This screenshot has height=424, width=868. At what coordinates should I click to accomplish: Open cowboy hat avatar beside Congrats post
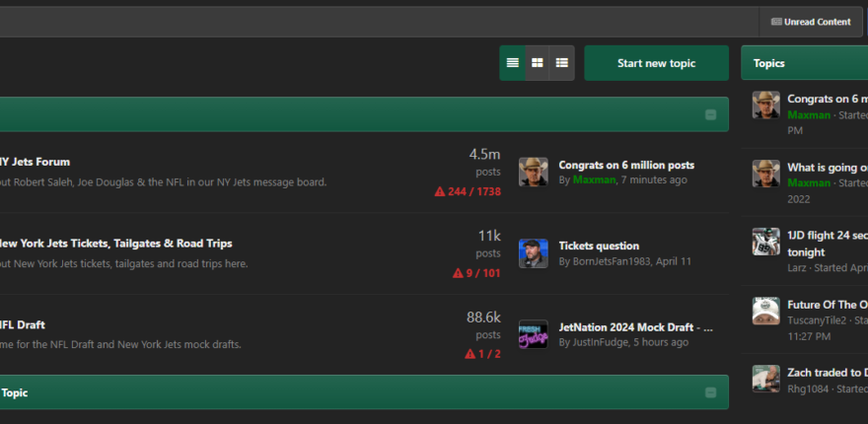[533, 172]
